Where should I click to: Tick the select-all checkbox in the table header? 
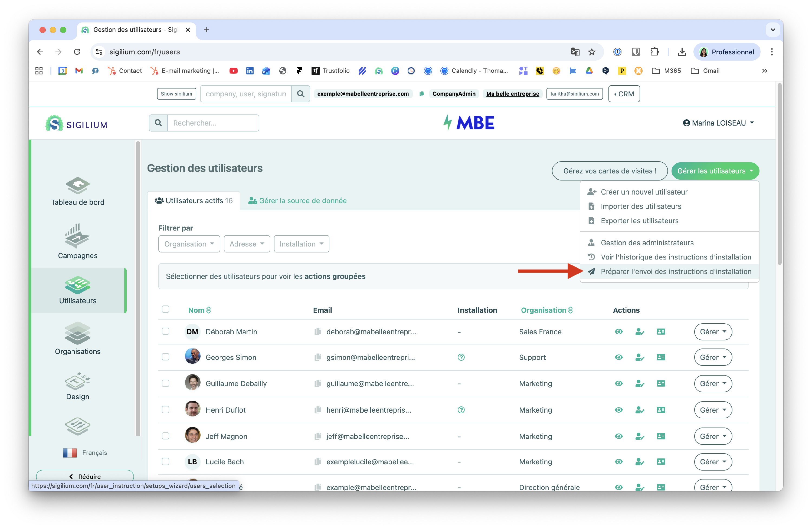165,309
